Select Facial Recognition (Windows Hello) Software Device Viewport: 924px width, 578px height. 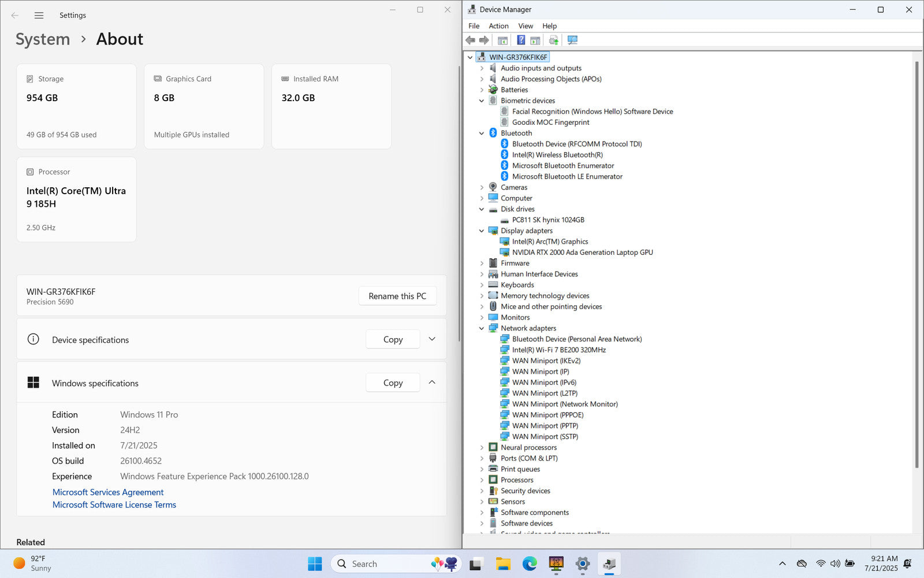pos(593,112)
